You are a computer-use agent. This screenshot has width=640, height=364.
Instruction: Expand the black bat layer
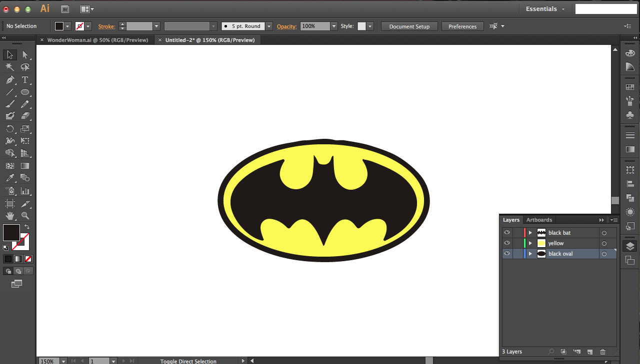530,233
